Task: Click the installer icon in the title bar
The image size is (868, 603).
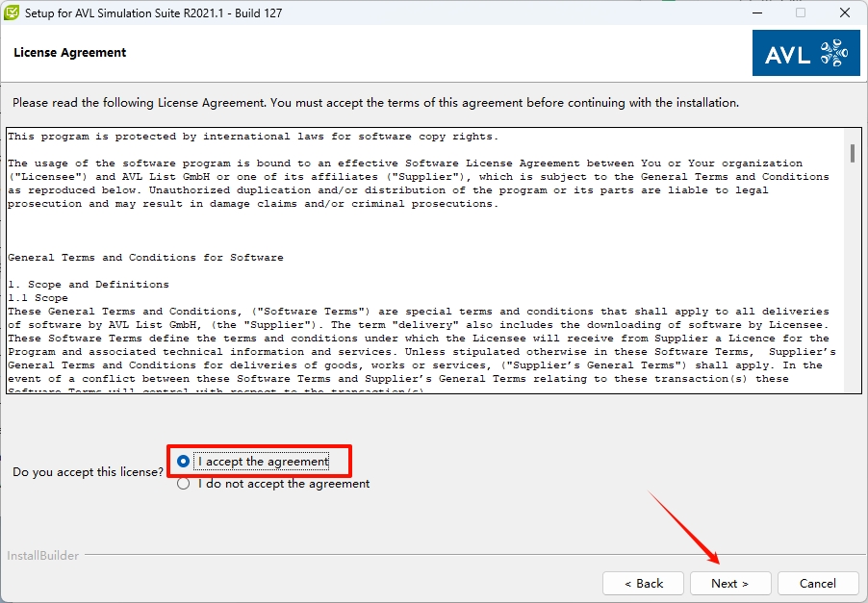Action: (x=13, y=13)
